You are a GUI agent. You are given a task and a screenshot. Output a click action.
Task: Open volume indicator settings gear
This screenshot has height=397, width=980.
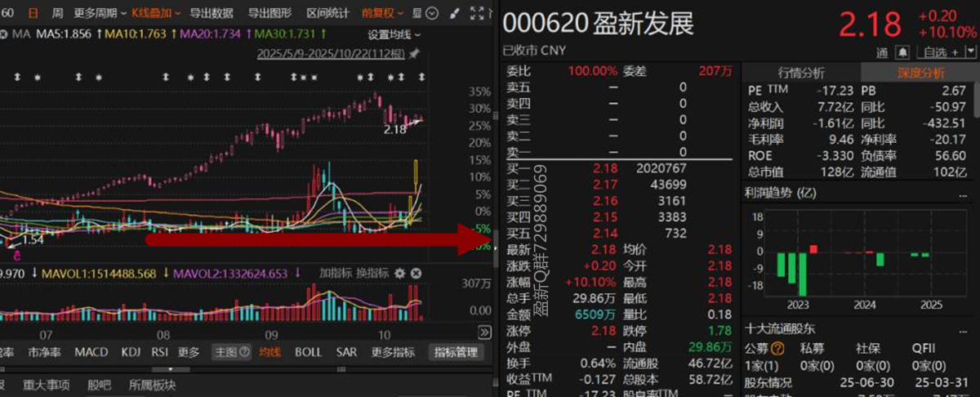pos(399,273)
